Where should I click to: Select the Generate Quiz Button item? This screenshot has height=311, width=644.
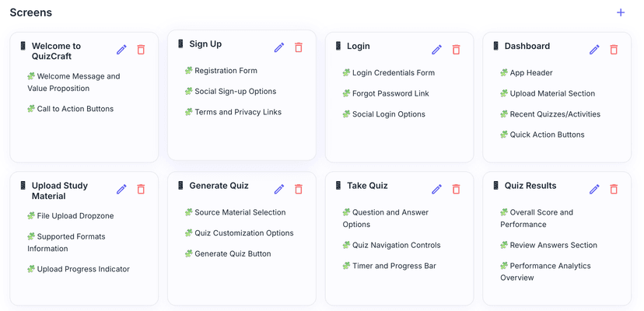[x=233, y=253]
